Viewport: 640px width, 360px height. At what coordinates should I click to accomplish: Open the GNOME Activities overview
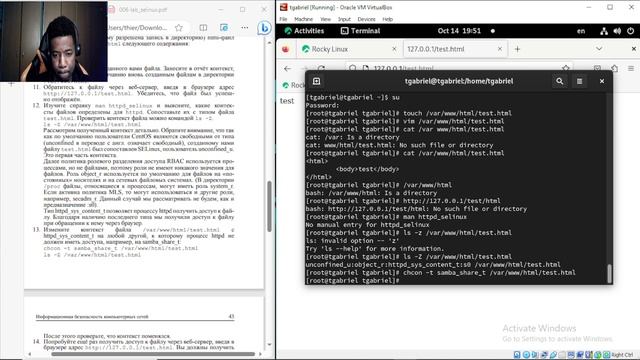(x=304, y=31)
